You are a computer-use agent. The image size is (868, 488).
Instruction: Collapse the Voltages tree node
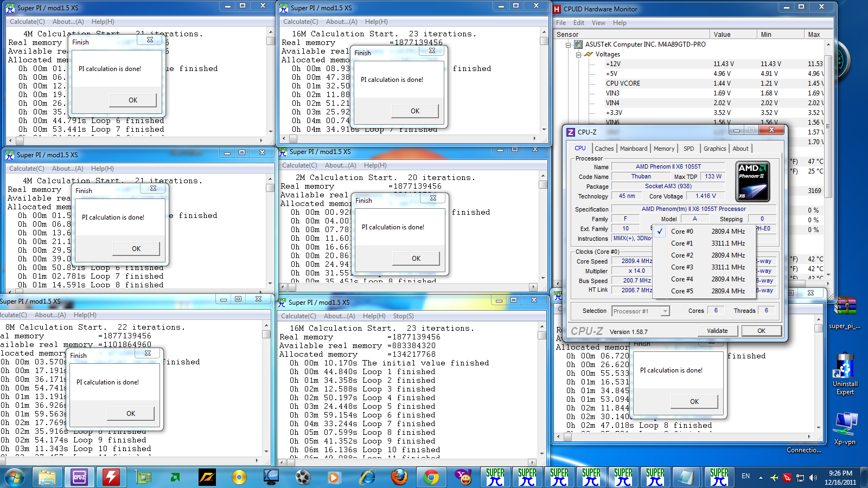[578, 54]
